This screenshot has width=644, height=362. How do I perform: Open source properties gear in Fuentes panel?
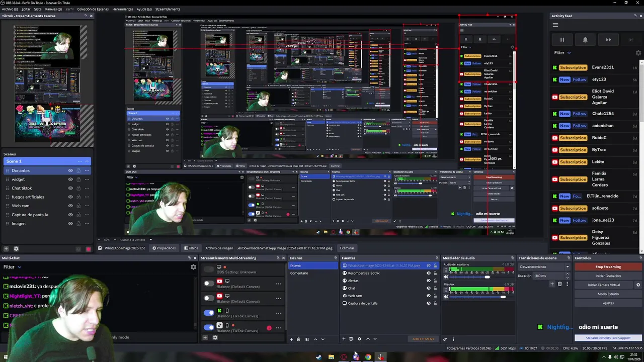[359, 339]
